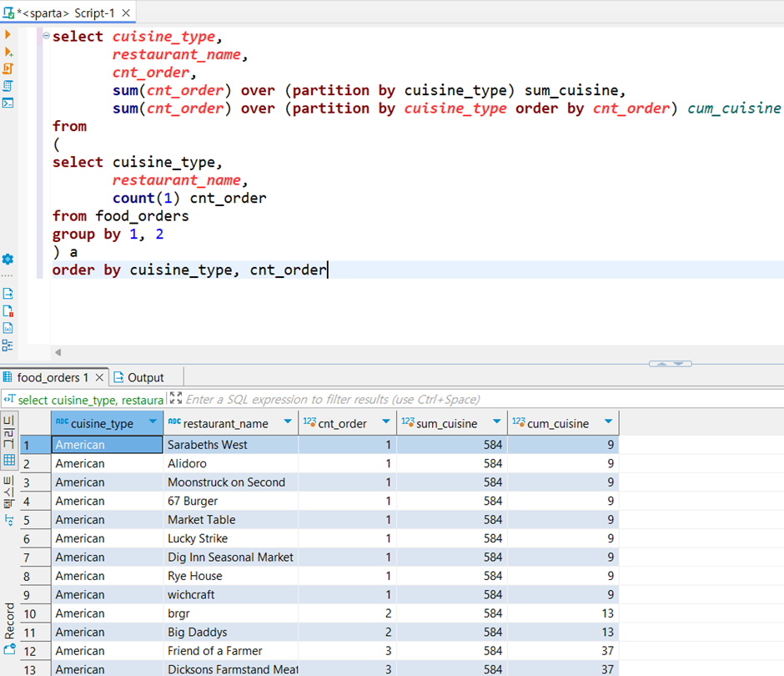Open cuisine_type column filter dropdown arrow
The height and width of the screenshot is (676, 784).
click(153, 421)
